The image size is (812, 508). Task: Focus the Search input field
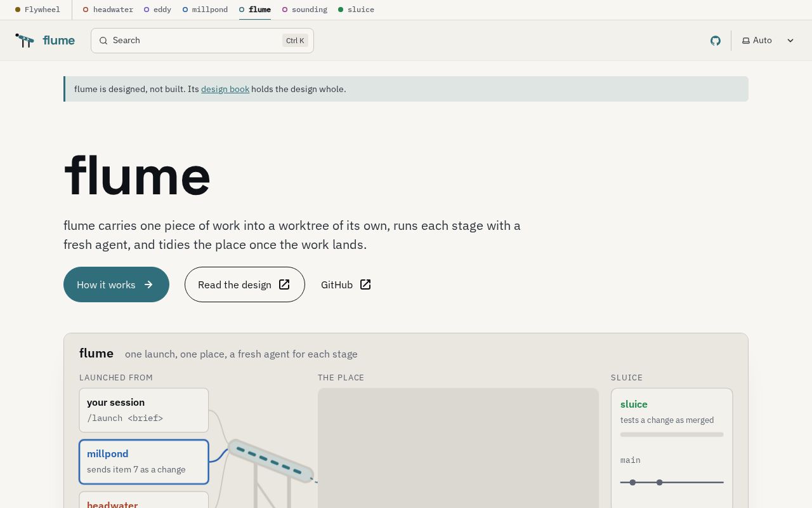click(202, 41)
